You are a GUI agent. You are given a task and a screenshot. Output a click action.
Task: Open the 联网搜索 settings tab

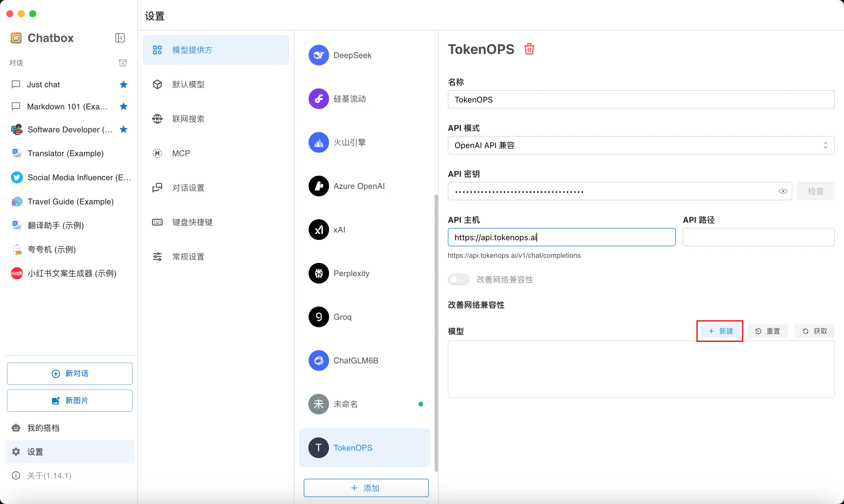188,119
